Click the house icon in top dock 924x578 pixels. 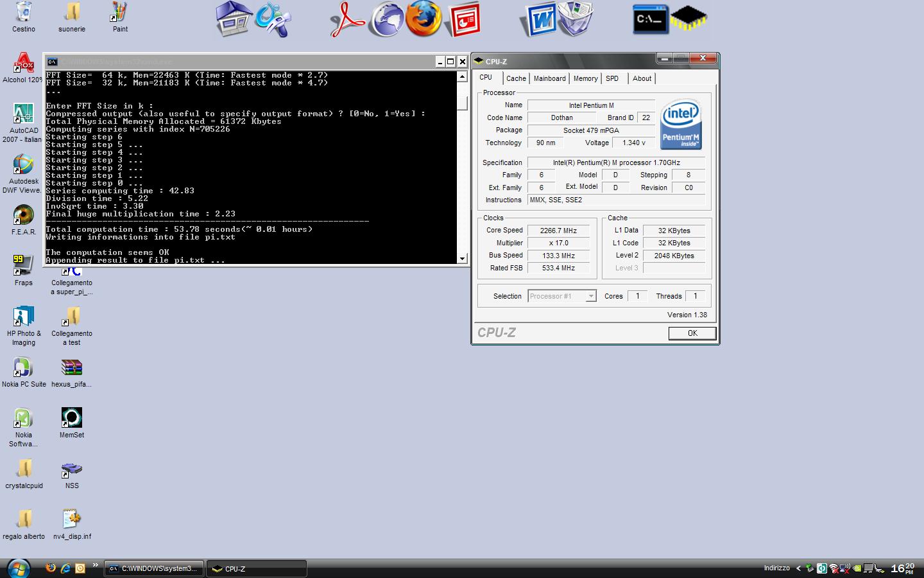tap(233, 19)
